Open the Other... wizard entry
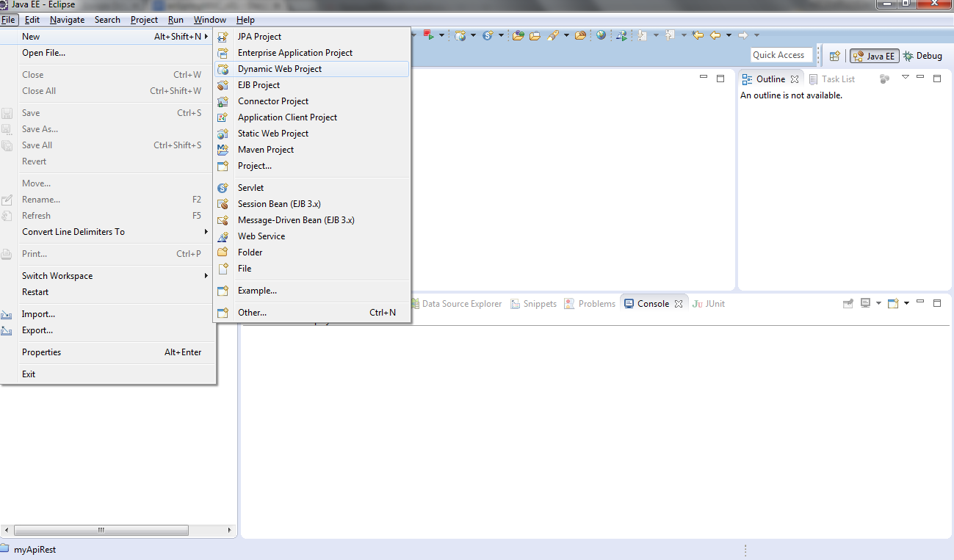The image size is (954, 560). pyautogui.click(x=311, y=313)
